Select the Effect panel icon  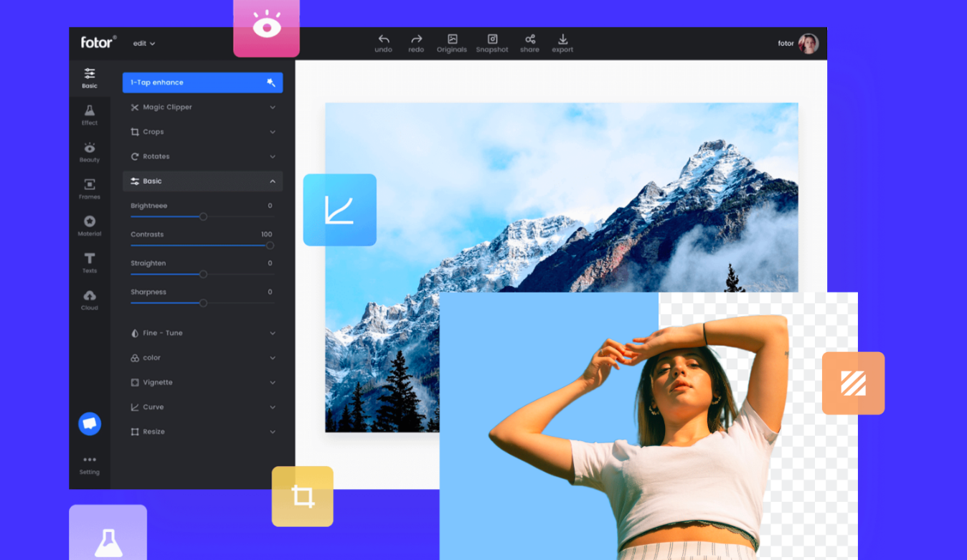(90, 114)
